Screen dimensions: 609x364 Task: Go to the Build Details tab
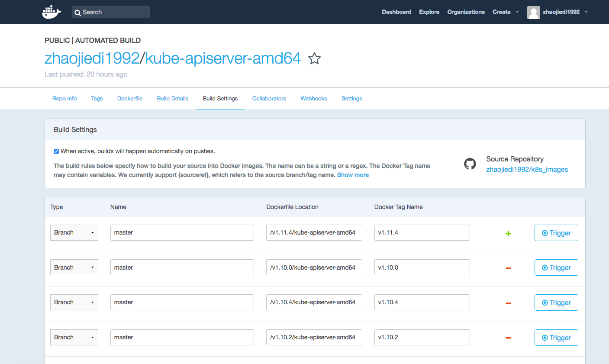tap(173, 99)
